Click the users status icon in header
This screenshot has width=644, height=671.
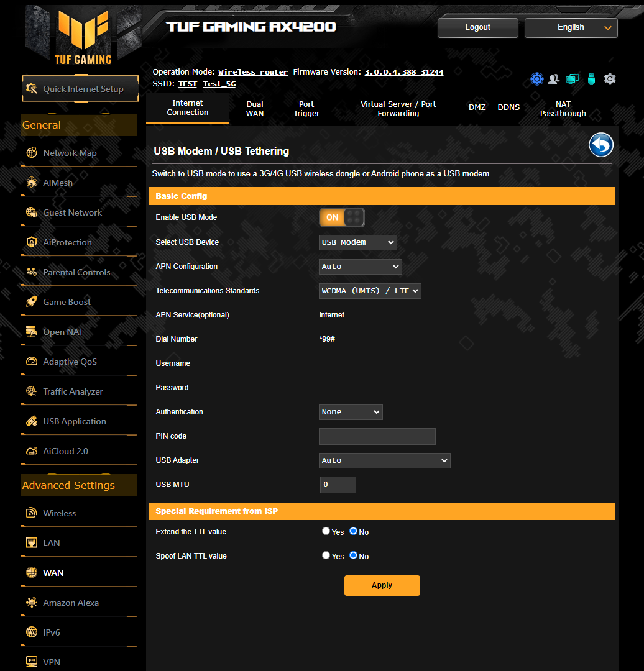(x=554, y=79)
